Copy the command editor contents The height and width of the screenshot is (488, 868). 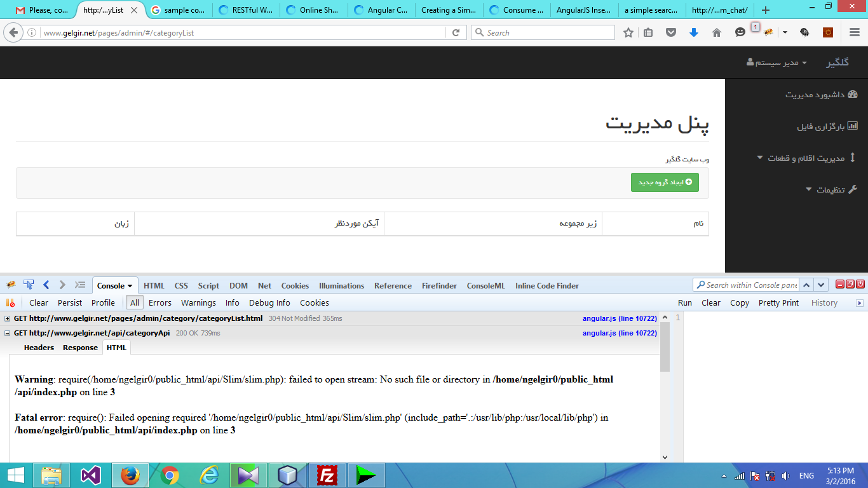pos(740,303)
